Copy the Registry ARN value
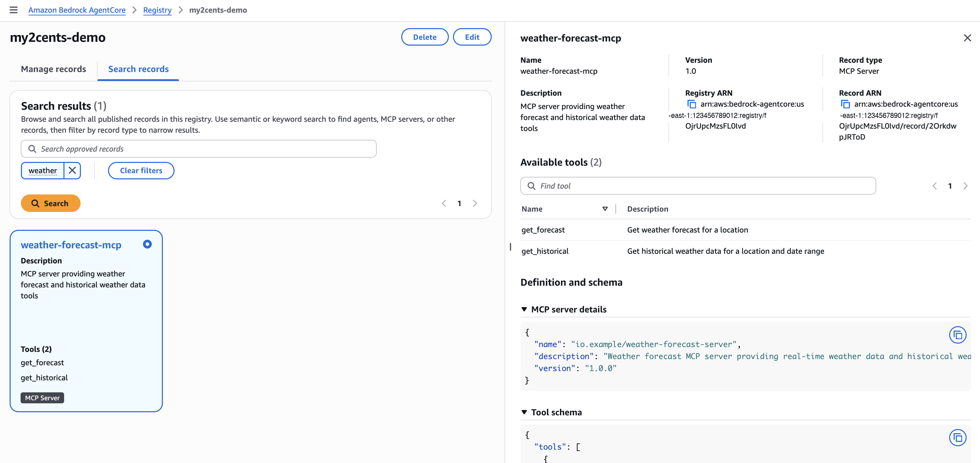Viewport: 980px width, 463px height. (691, 104)
